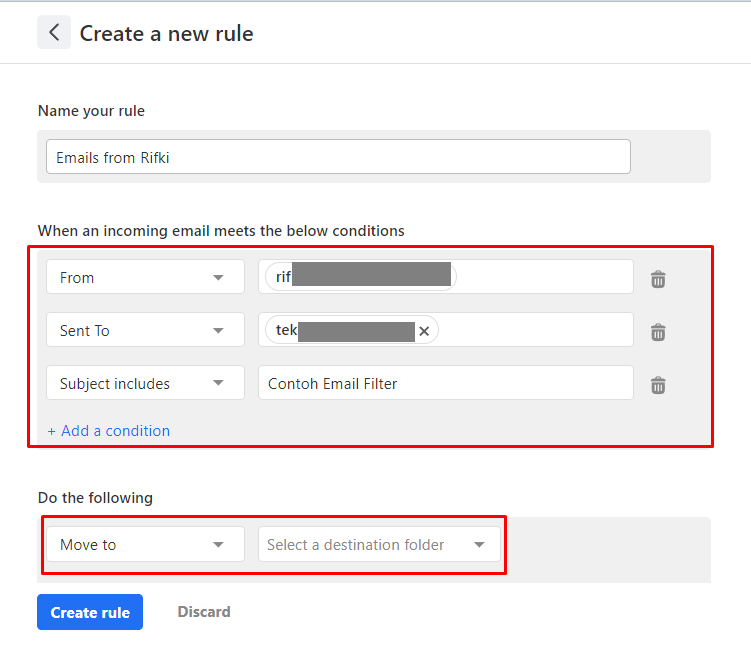Click Add a condition link
This screenshot has width=751, height=668.
point(109,431)
